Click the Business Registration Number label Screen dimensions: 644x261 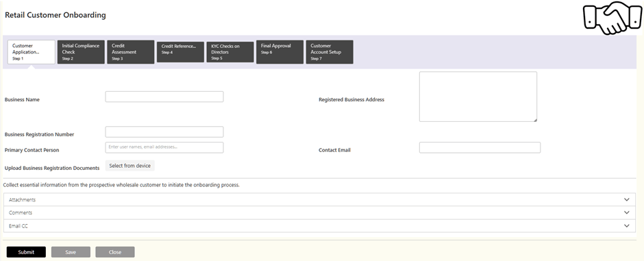pyautogui.click(x=40, y=134)
